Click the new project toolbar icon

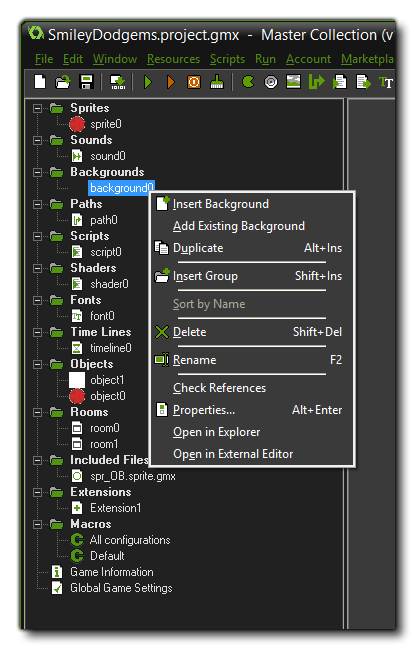40,82
